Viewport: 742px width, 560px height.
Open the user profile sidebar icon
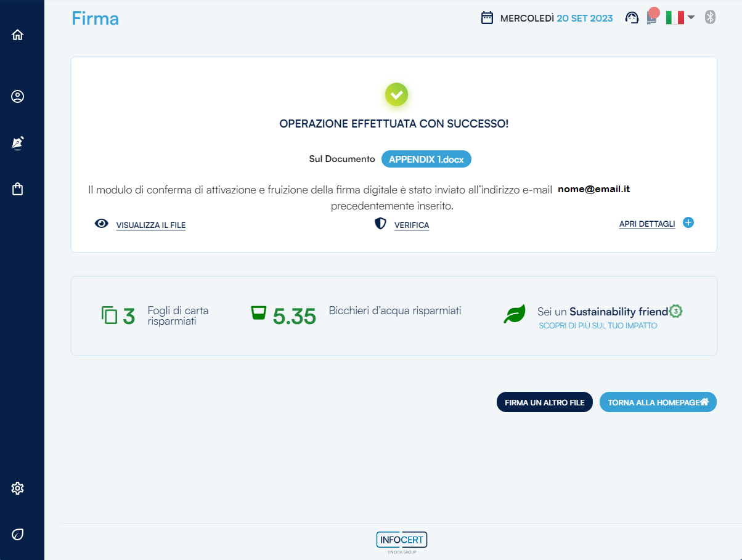click(18, 97)
